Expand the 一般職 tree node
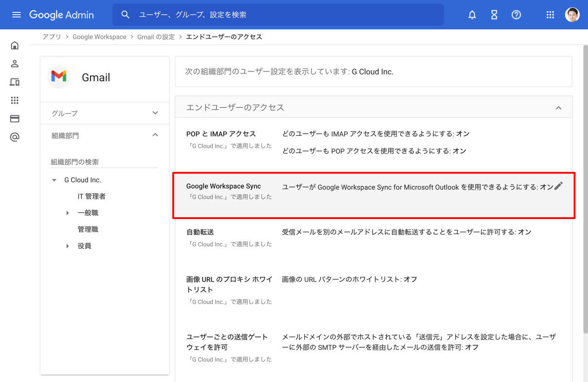Screen dimensions: 588x382 pyautogui.click(x=68, y=213)
